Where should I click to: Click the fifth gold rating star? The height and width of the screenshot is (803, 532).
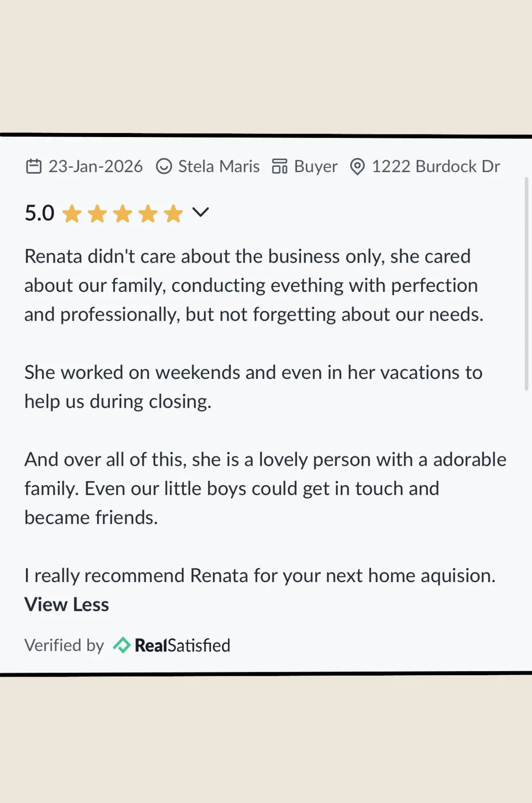(x=173, y=214)
